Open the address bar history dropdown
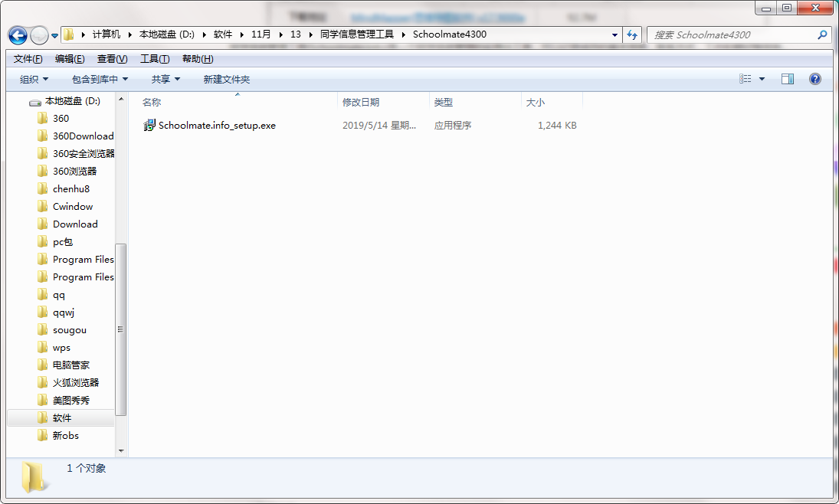The image size is (839, 504). point(615,34)
